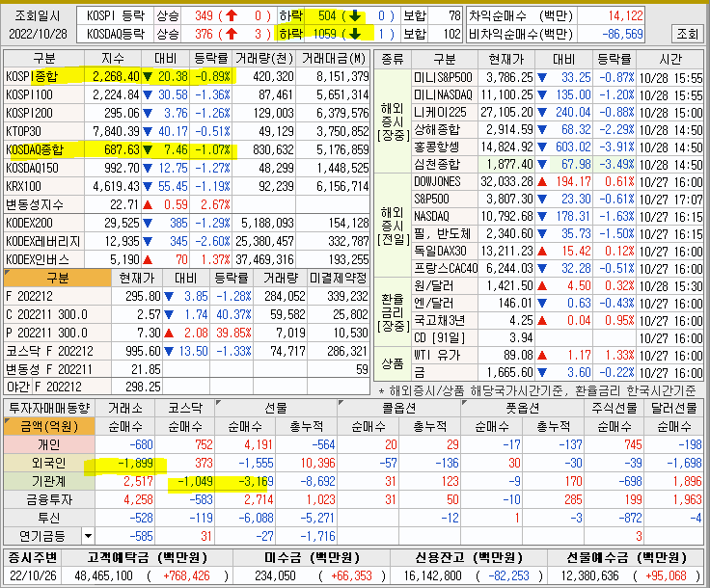Select the 독일DAX30 row
Image resolution: width=710 pixels, height=588 pixels.
click(558, 251)
